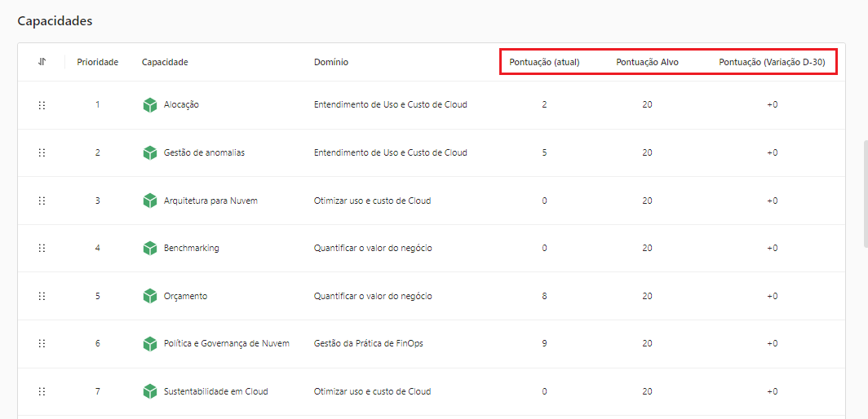
Task: Click the green cube icon beside Alocação
Action: (149, 105)
